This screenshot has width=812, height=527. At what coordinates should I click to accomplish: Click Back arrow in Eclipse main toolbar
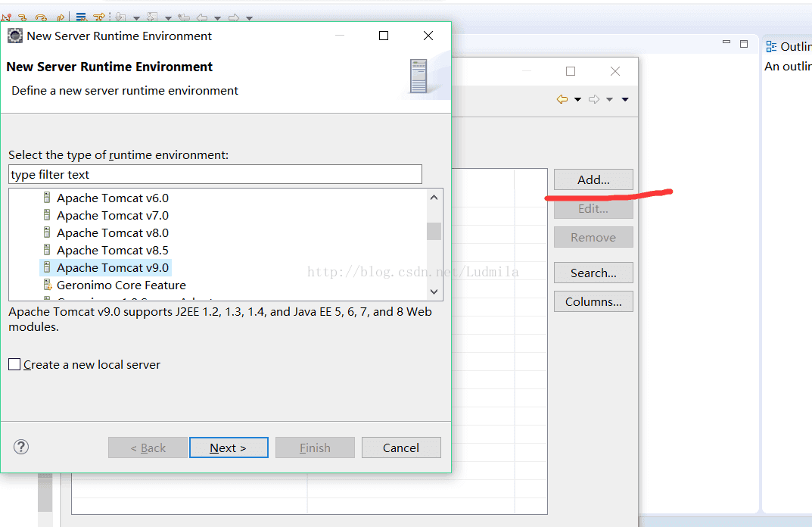click(x=202, y=18)
